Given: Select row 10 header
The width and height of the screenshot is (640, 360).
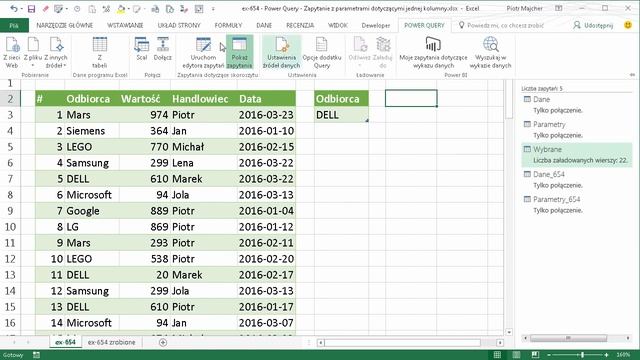Looking at the screenshot, I should point(10,227).
